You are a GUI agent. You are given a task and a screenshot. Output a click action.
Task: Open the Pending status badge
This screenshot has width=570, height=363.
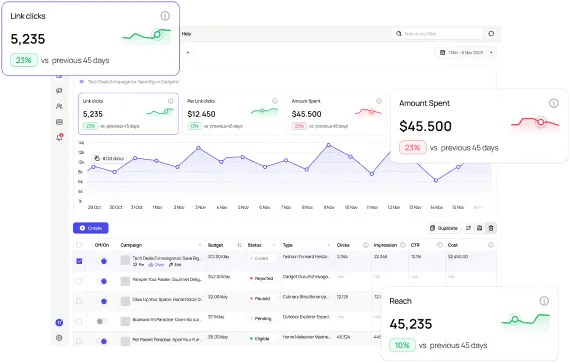[x=261, y=319]
